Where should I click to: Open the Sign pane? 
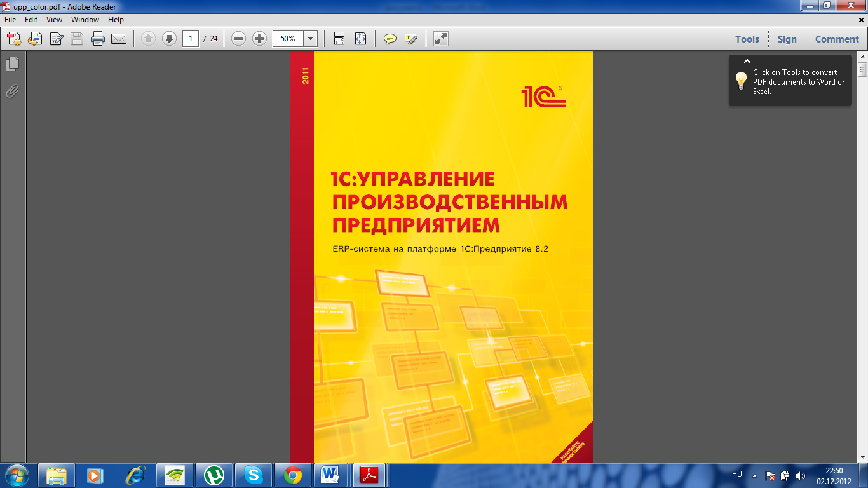click(787, 39)
